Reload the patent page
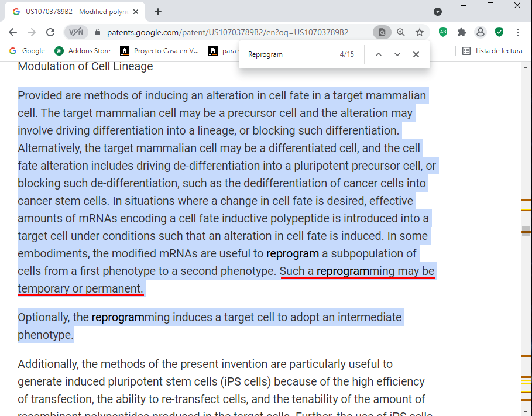The height and width of the screenshot is (416, 532). click(x=50, y=33)
